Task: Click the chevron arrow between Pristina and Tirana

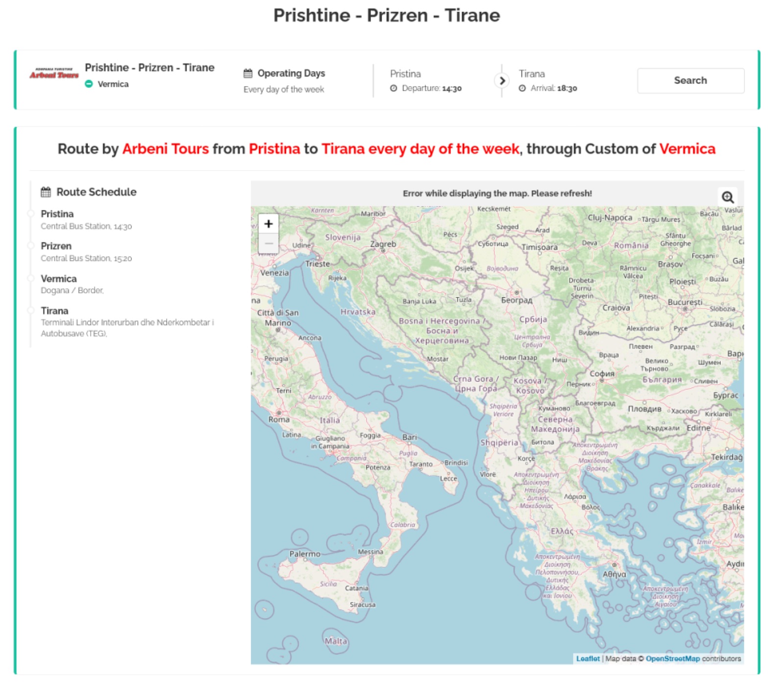Action: pyautogui.click(x=502, y=80)
